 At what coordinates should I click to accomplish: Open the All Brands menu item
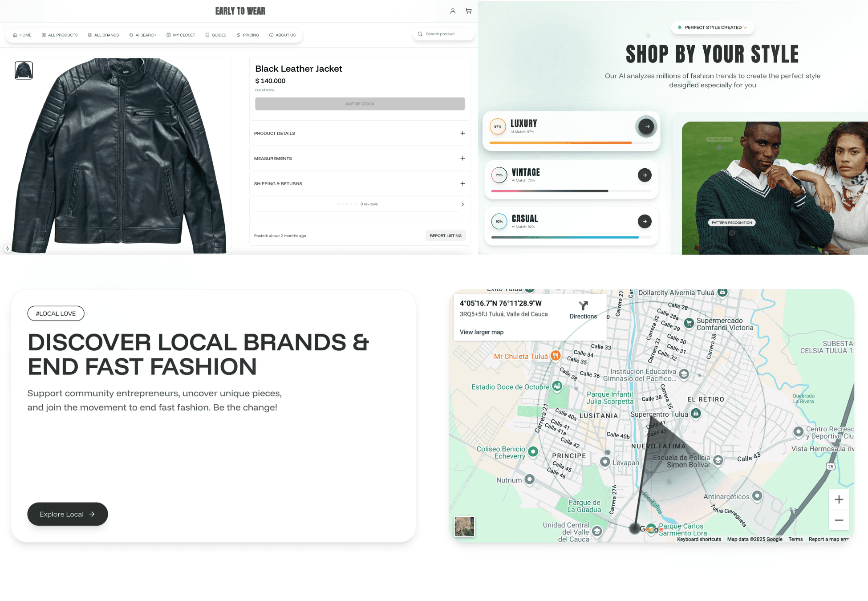click(103, 35)
